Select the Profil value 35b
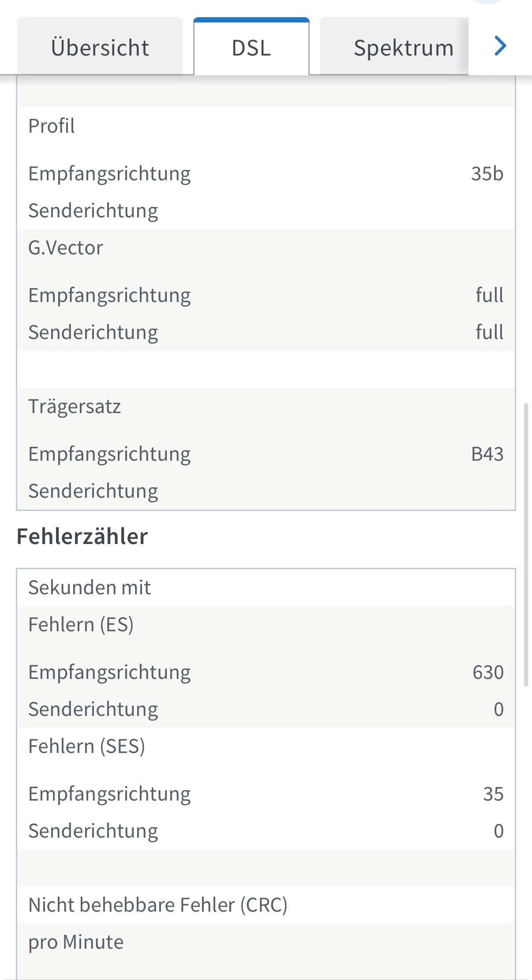 [x=487, y=174]
